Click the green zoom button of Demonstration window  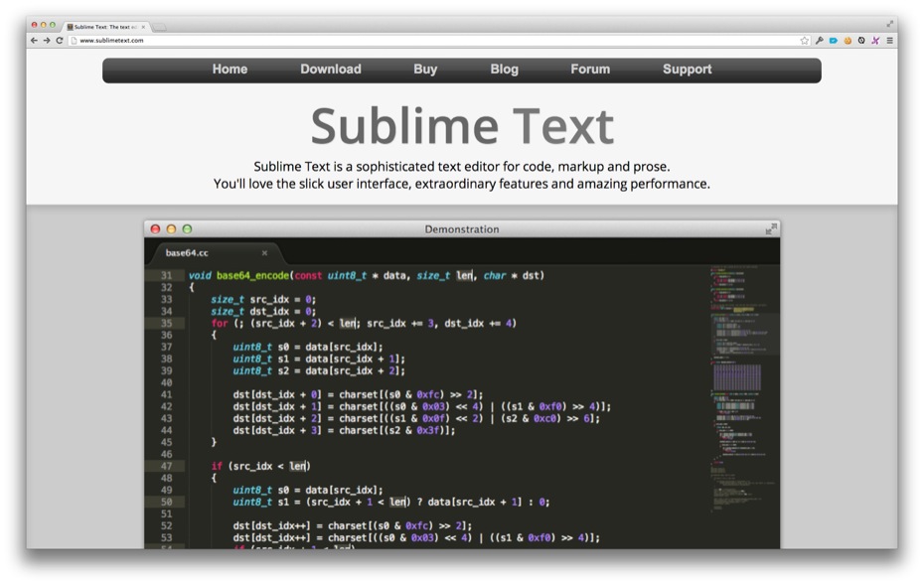188,229
